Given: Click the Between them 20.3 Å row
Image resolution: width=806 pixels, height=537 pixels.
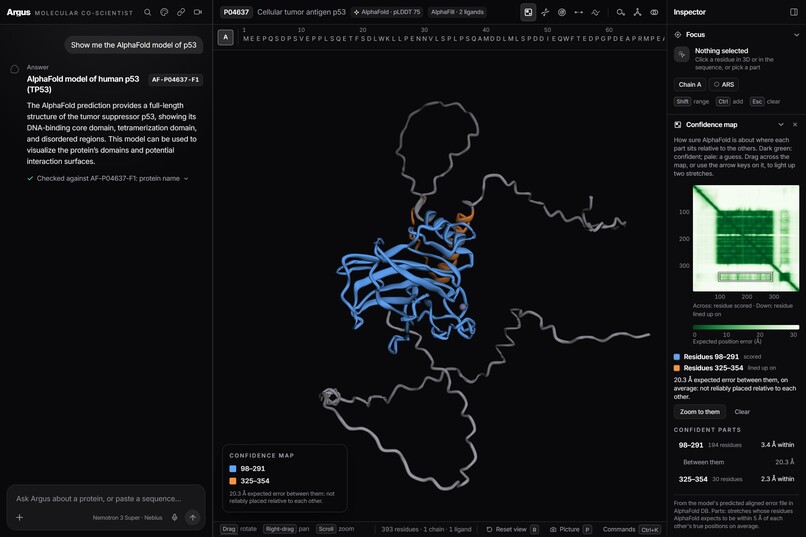Looking at the screenshot, I should click(736, 462).
